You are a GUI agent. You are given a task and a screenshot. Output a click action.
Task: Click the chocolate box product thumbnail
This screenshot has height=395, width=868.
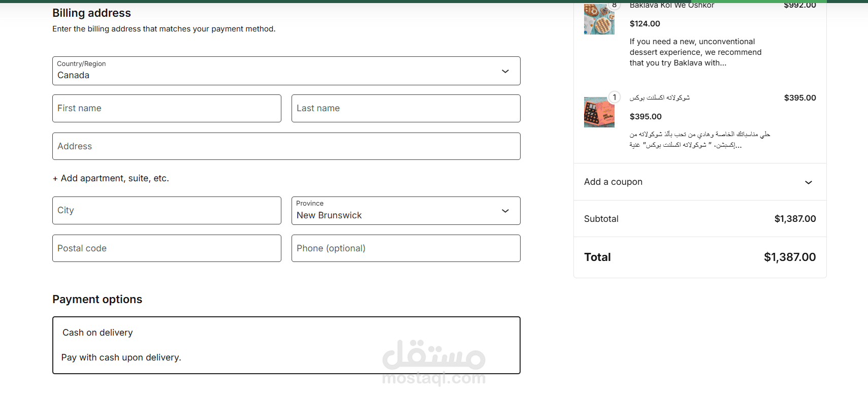pos(599,112)
